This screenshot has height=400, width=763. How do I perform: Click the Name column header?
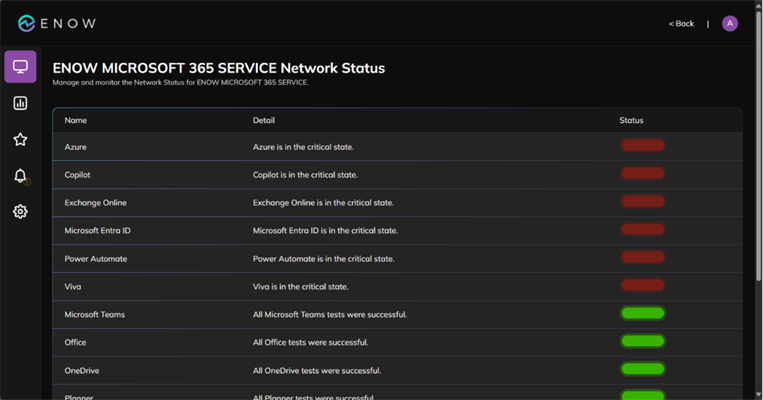click(x=75, y=120)
